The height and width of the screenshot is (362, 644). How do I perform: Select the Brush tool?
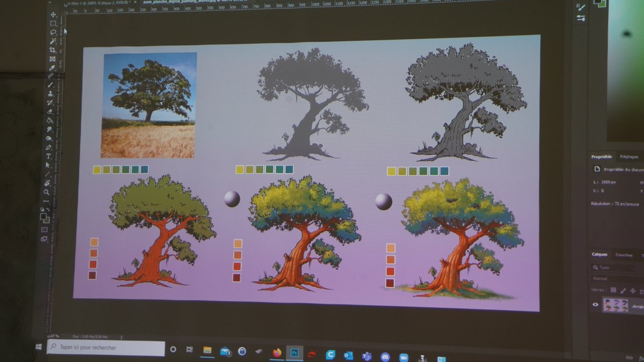[x=50, y=85]
